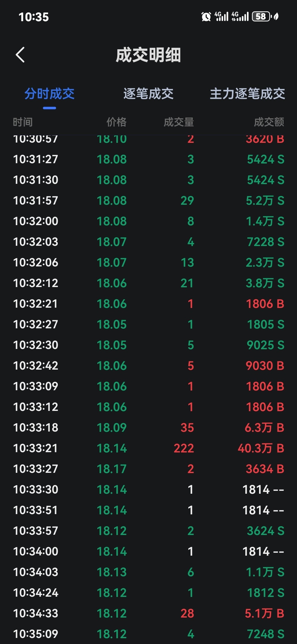This screenshot has width=297, height=644.
Task: Tap the 成交额 column header
Action: click(x=269, y=122)
